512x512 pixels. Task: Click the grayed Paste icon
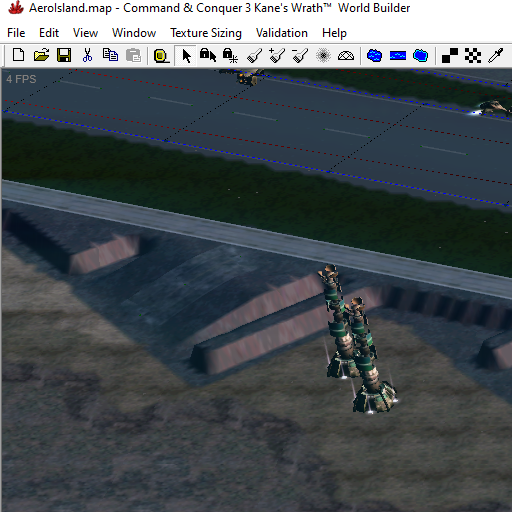click(x=133, y=55)
